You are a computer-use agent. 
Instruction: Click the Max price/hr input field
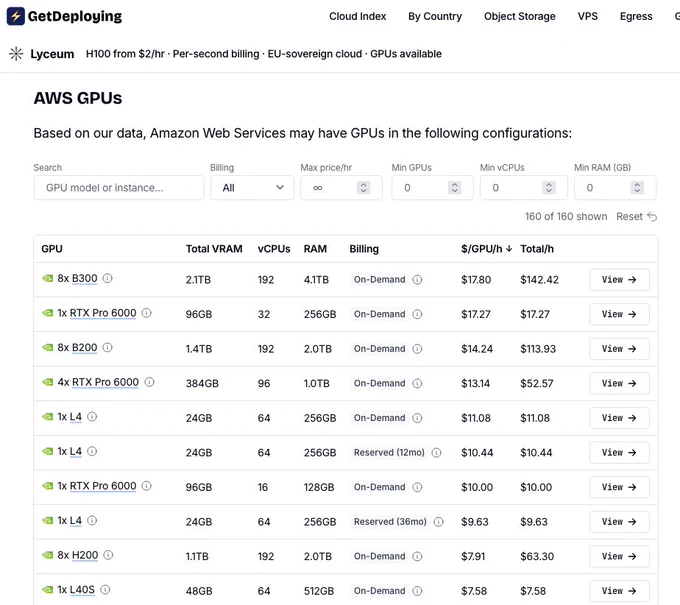click(x=341, y=188)
